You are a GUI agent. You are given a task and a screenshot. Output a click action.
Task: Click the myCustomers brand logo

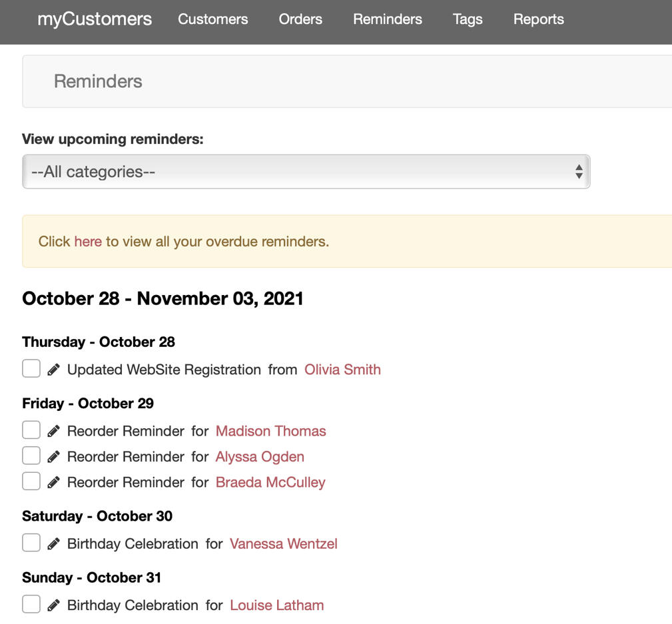tap(95, 19)
